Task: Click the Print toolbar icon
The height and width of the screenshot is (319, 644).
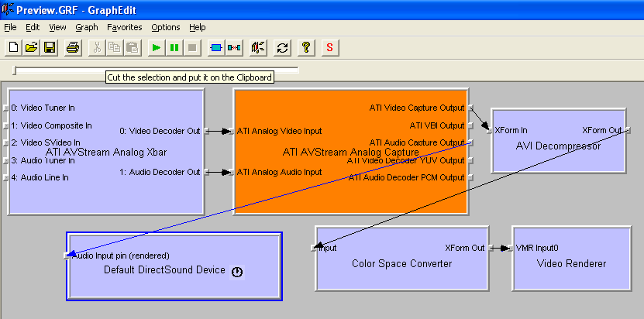Action: [x=73, y=48]
